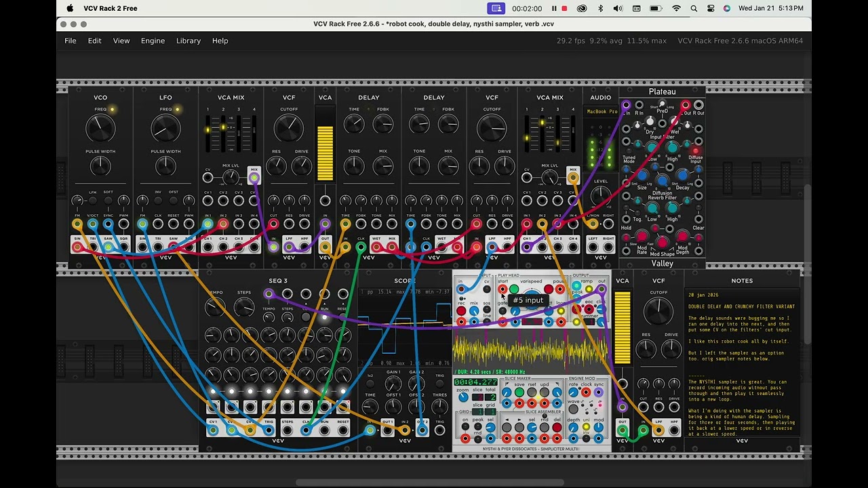
Task: Click the AUDIO module's LEFT output port
Action: (x=593, y=247)
